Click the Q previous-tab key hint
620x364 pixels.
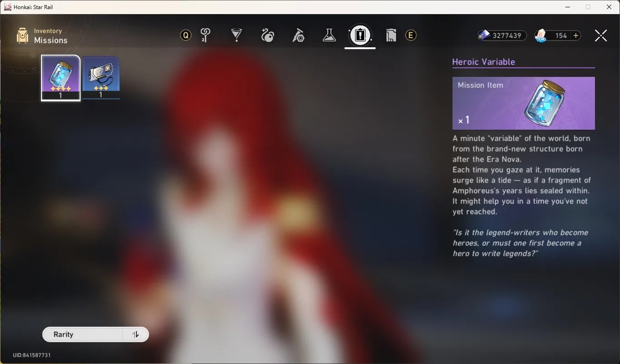(186, 35)
